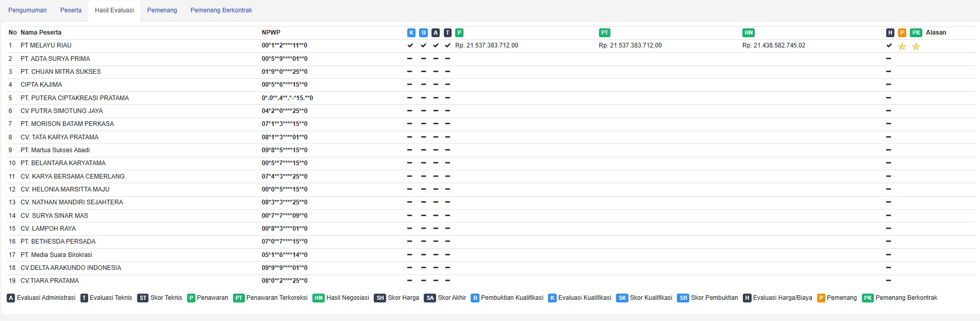
Task: Click the CV.TIARA PRATAMA participant name
Action: point(50,281)
